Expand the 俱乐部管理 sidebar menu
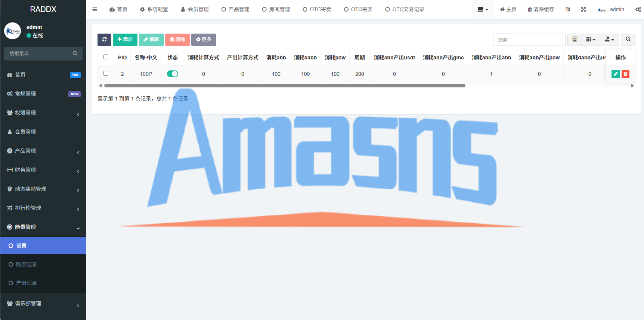Viewport: 644px width, 320px height. pos(43,304)
